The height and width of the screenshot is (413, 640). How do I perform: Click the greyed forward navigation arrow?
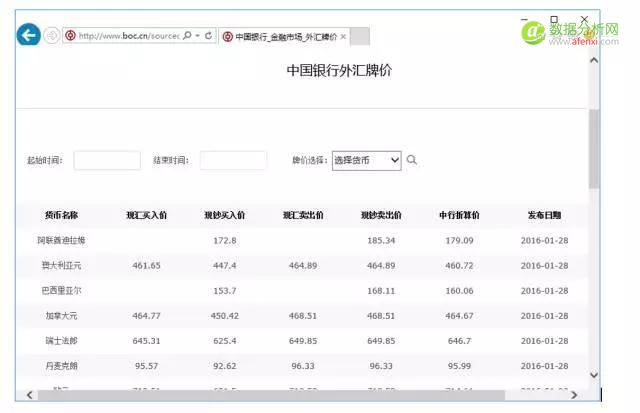click(51, 36)
